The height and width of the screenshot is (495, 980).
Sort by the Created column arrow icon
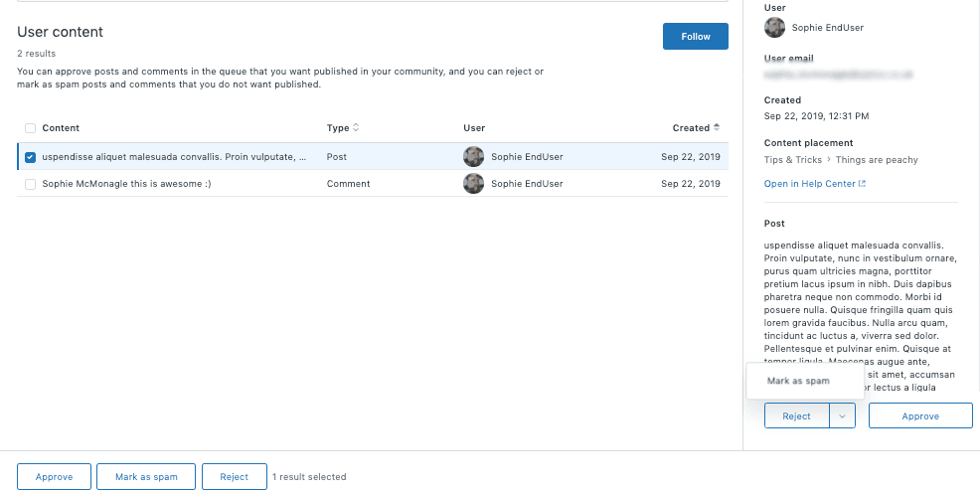click(x=717, y=127)
